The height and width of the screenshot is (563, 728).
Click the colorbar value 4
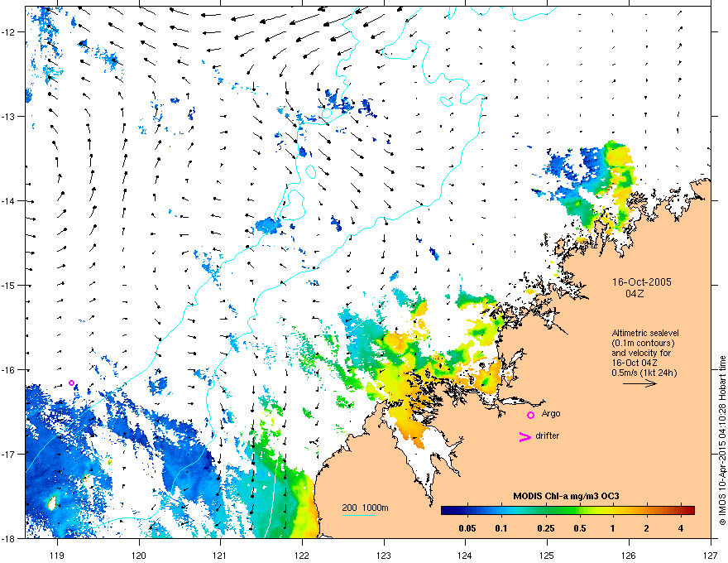(681, 528)
